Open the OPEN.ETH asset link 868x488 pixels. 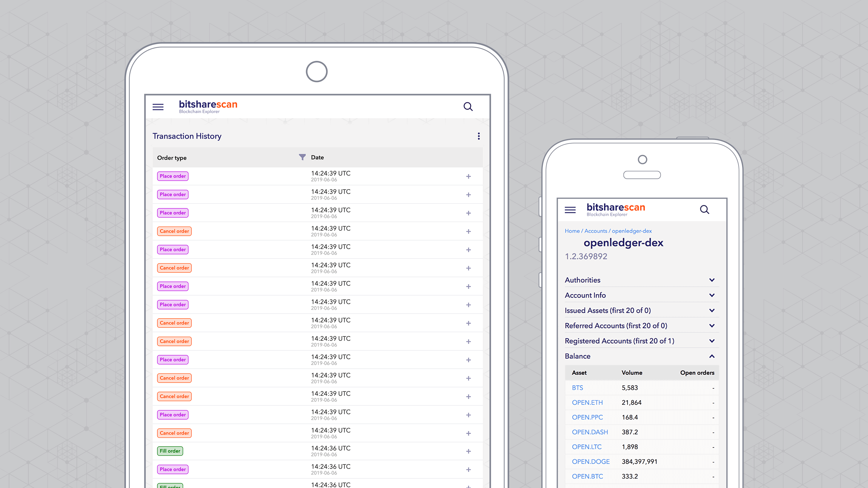click(x=587, y=402)
